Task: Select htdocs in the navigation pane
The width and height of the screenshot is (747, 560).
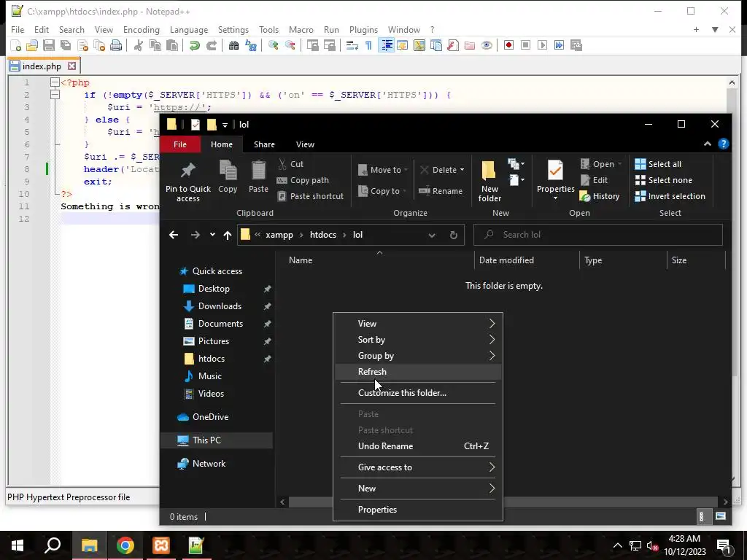Action: [212, 359]
